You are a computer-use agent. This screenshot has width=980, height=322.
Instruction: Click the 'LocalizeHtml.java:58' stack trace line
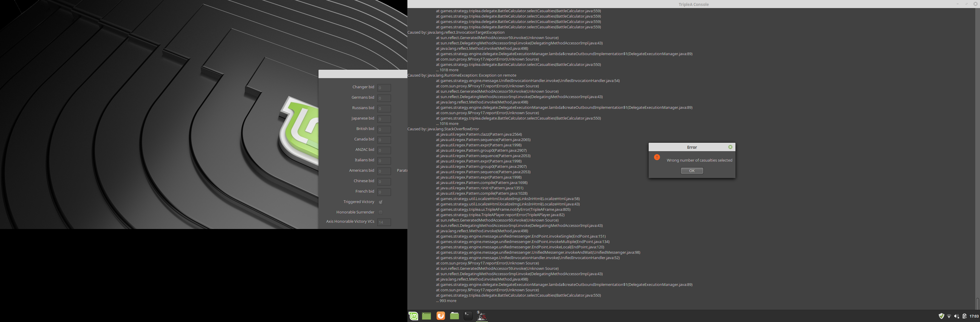click(508, 199)
